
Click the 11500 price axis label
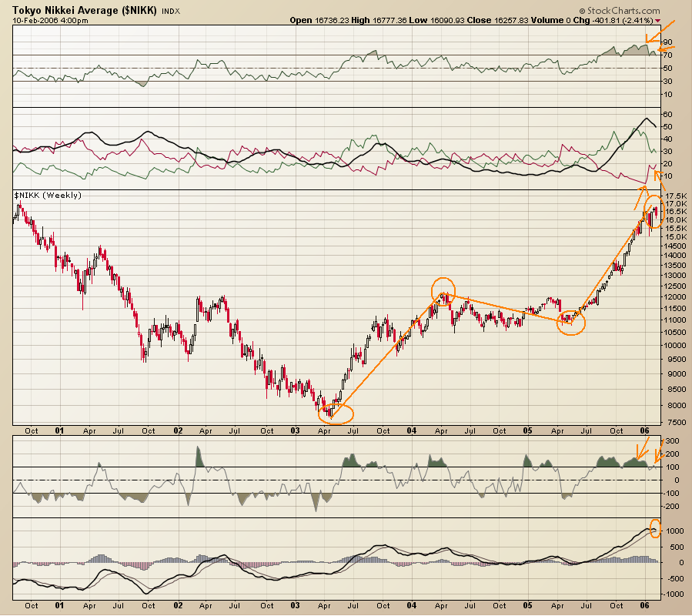coord(676,308)
